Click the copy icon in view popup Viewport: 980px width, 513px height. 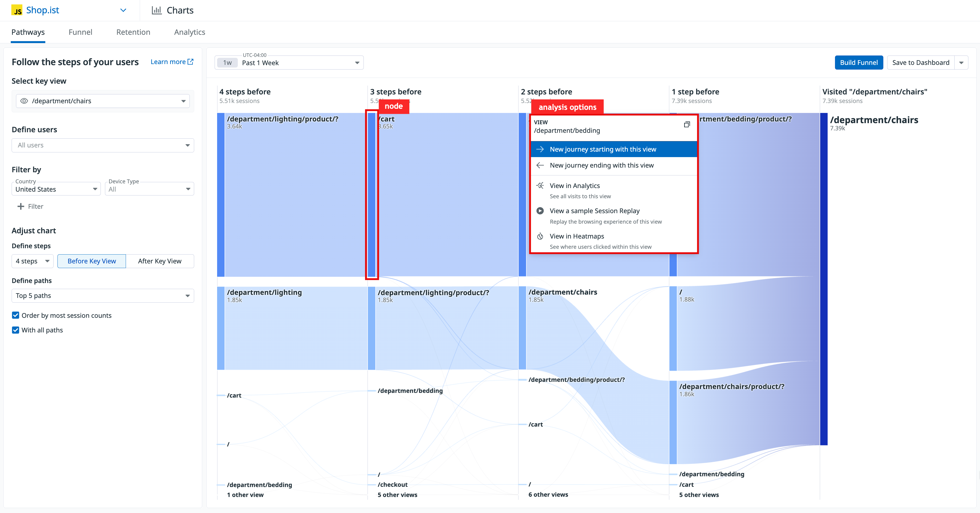point(687,124)
